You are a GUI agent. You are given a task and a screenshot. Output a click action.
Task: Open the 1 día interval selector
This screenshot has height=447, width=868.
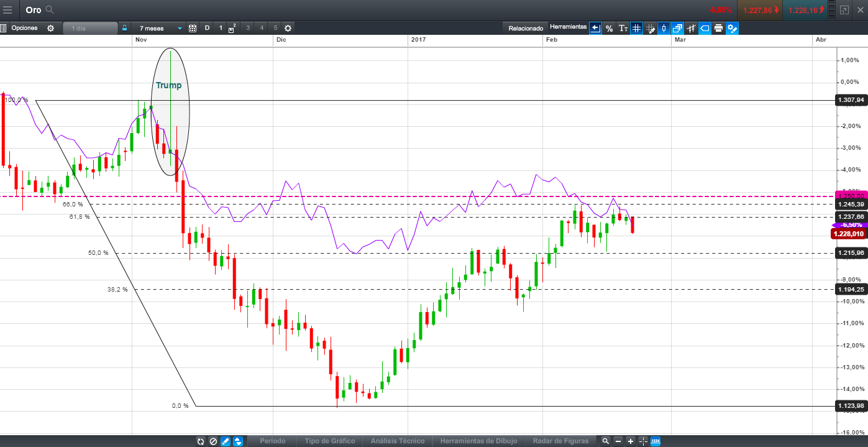89,28
